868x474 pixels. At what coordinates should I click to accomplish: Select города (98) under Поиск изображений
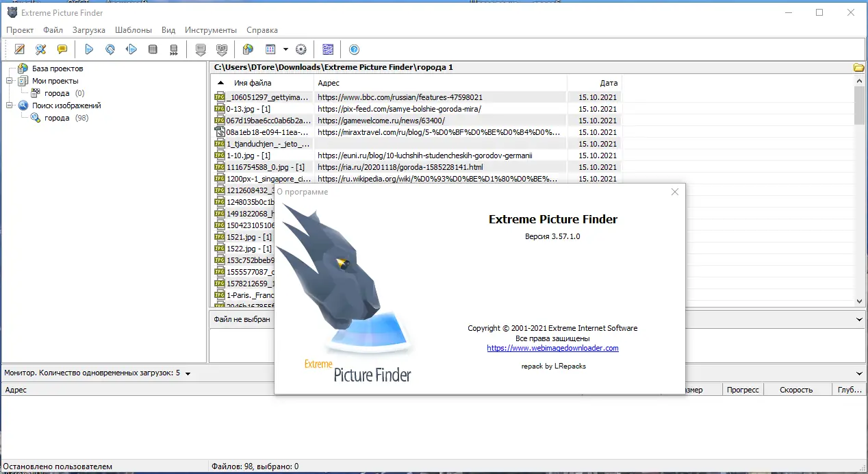(56, 118)
